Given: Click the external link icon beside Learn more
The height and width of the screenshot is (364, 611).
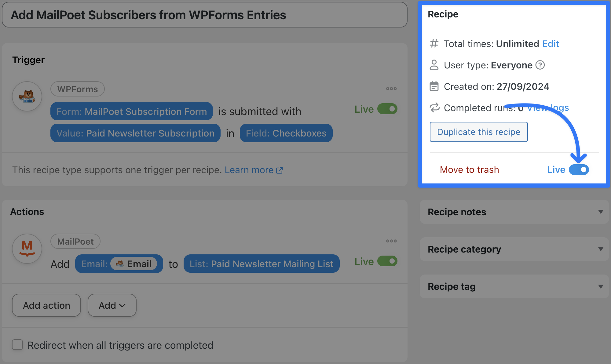Looking at the screenshot, I should pos(280,170).
